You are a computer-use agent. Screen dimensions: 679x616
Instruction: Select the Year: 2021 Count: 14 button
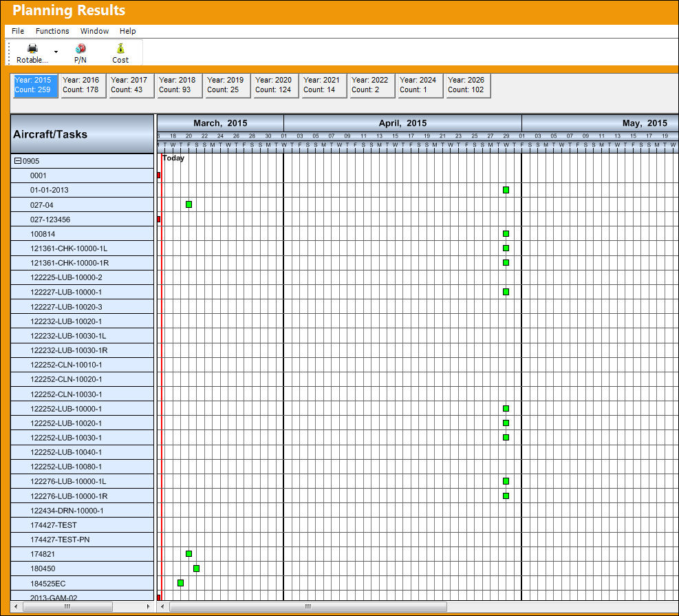[x=324, y=85]
